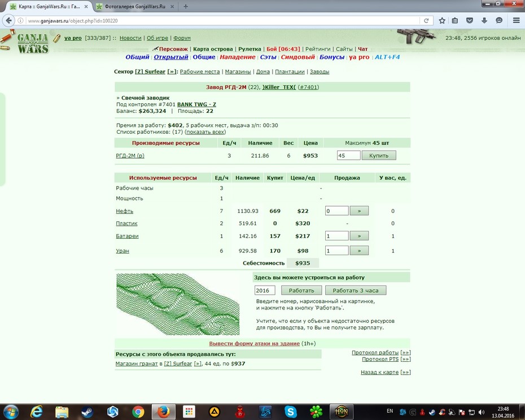525x420 pixels.
Task: Sell Батареи with its » button
Action: (x=359, y=236)
